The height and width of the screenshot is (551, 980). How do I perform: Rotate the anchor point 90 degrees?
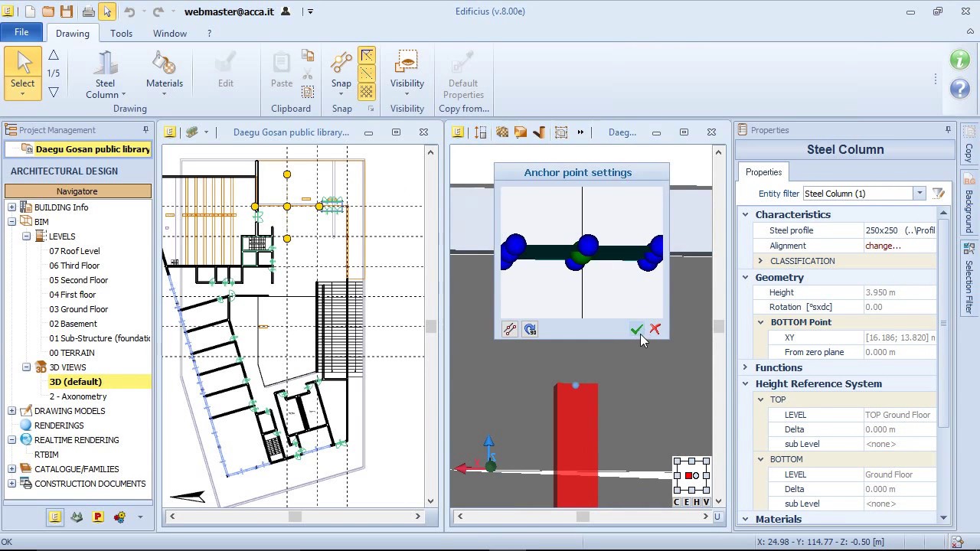coord(530,329)
